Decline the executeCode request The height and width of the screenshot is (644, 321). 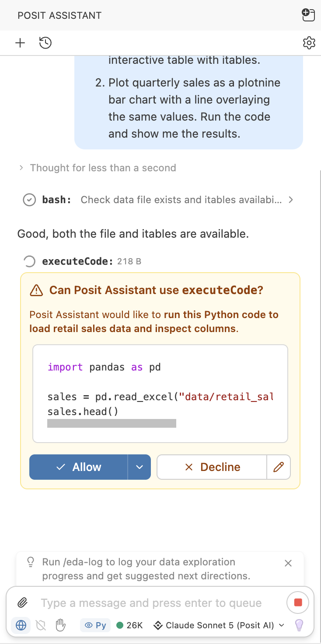click(212, 467)
